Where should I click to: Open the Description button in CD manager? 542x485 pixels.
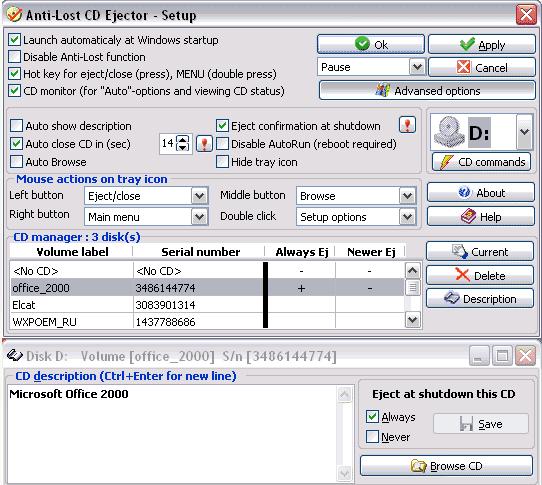point(480,298)
